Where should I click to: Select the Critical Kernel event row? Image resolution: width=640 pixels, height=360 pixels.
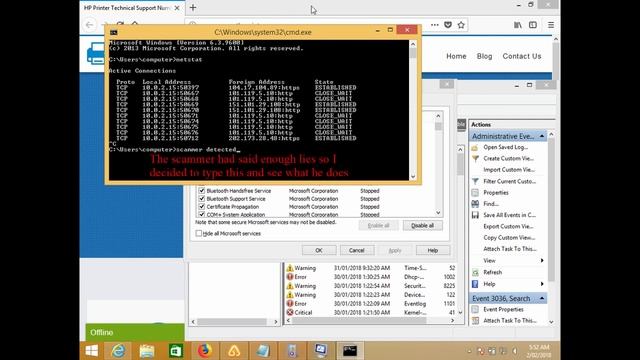(x=371, y=312)
